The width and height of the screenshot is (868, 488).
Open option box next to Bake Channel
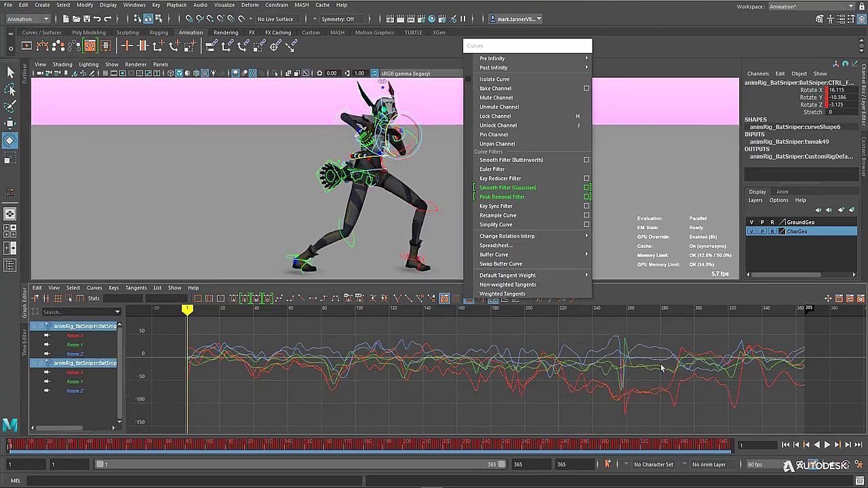coord(587,88)
